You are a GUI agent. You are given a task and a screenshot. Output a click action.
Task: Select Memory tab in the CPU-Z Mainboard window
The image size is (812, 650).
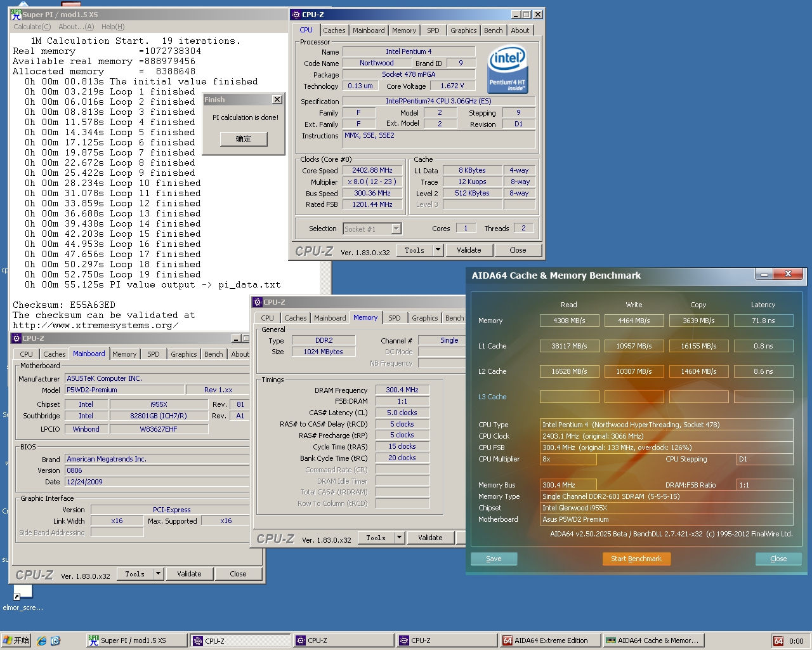[124, 354]
